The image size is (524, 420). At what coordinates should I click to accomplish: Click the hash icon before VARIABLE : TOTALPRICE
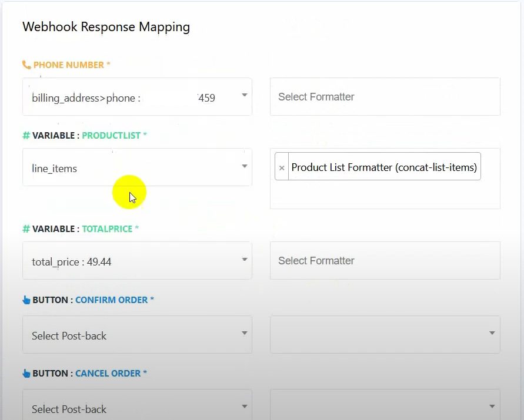point(26,229)
